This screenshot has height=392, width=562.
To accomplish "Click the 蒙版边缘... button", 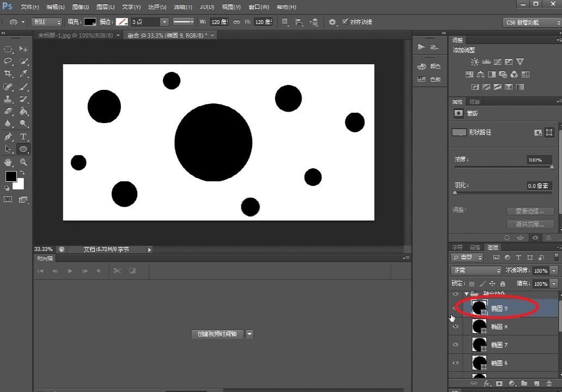I will coord(530,211).
